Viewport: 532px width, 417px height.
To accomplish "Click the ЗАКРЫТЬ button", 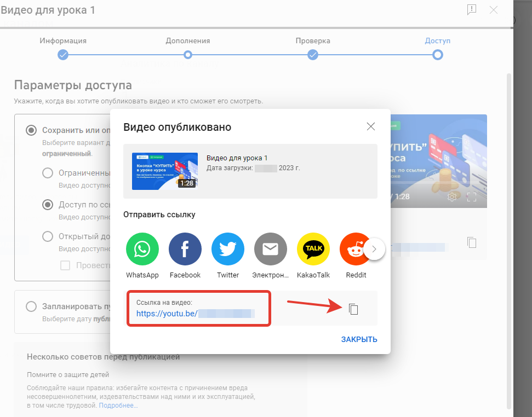I will pos(359,339).
